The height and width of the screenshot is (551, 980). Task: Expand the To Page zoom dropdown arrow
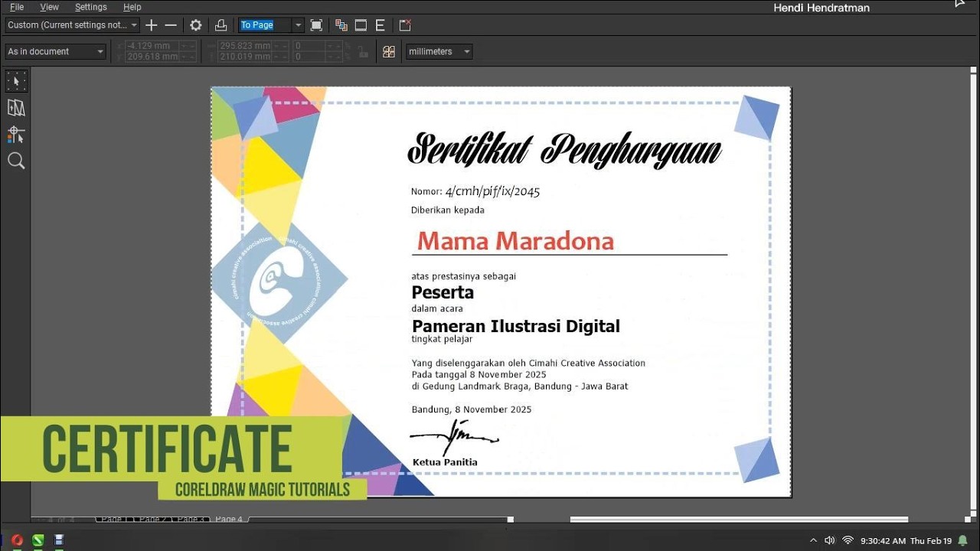coord(299,25)
